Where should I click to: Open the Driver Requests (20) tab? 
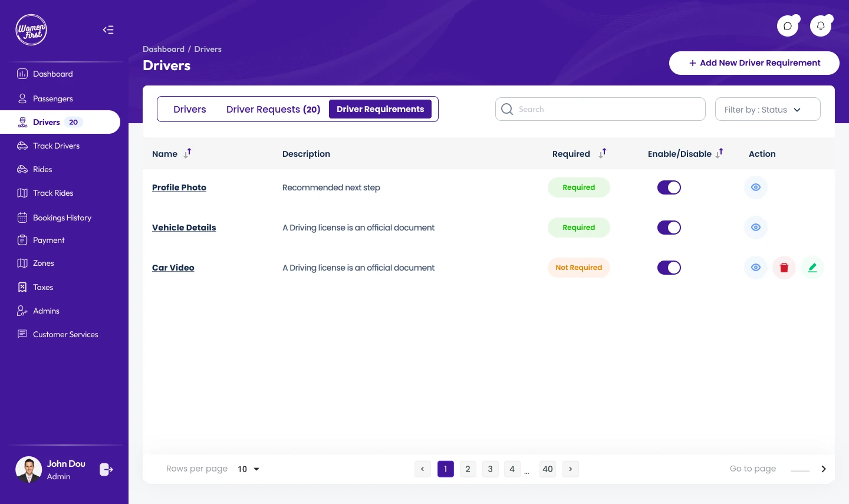tap(274, 109)
